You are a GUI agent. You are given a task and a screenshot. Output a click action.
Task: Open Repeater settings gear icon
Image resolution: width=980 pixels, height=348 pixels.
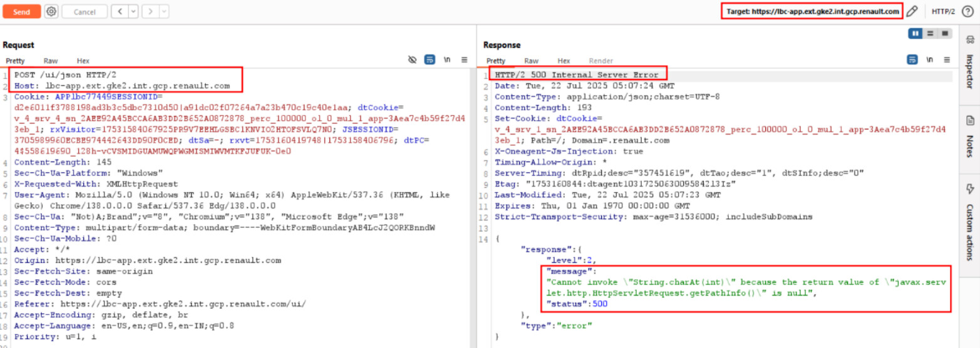click(51, 11)
